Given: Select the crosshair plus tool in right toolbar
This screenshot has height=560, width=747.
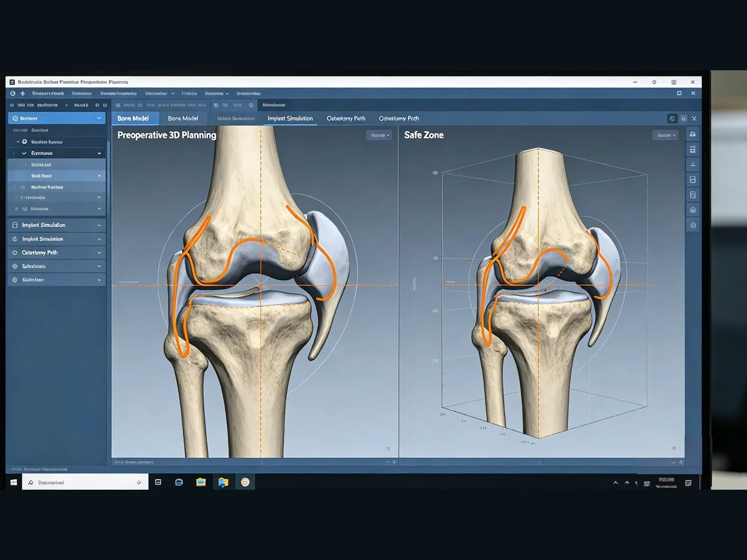Looking at the screenshot, I should [693, 164].
